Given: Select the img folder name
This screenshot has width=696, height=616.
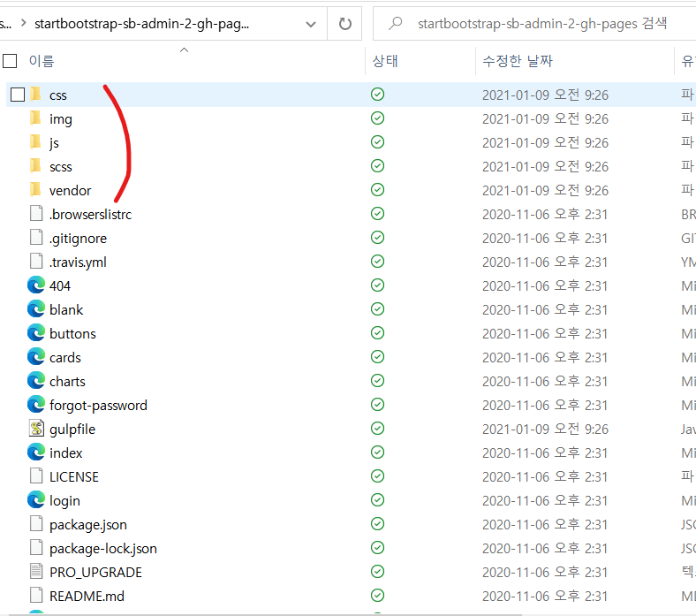Looking at the screenshot, I should click(x=61, y=119).
